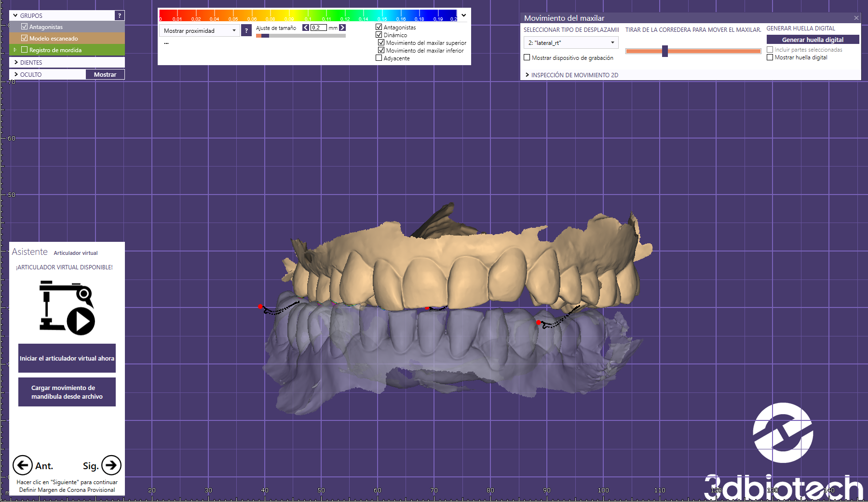Decrease Ajuste de tamaño with left arrow

[306, 28]
